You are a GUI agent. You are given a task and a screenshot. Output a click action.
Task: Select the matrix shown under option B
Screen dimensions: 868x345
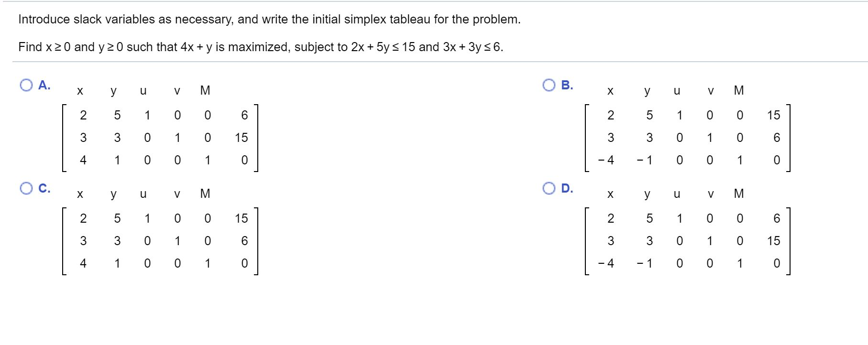click(689, 137)
